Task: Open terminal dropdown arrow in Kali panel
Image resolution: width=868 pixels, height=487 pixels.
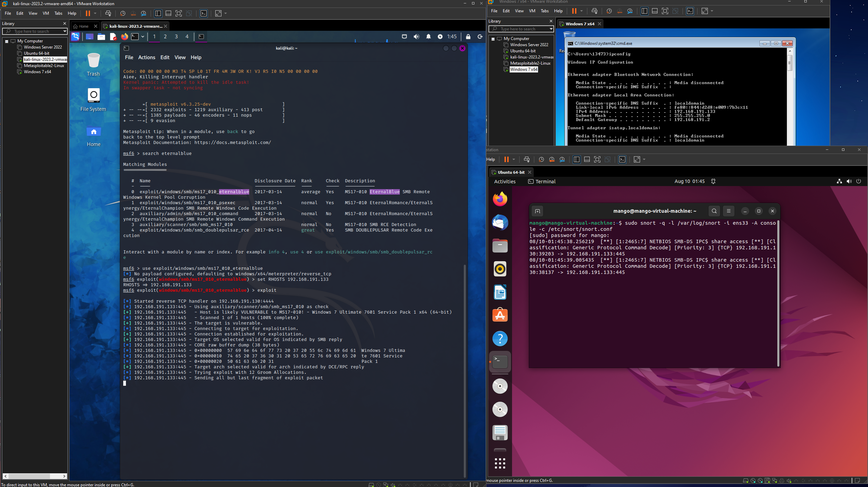Action: (x=143, y=37)
